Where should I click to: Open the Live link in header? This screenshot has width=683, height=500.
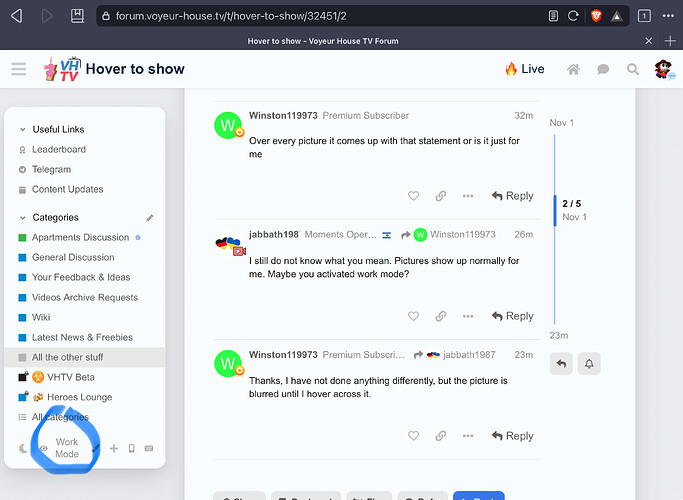coord(524,69)
